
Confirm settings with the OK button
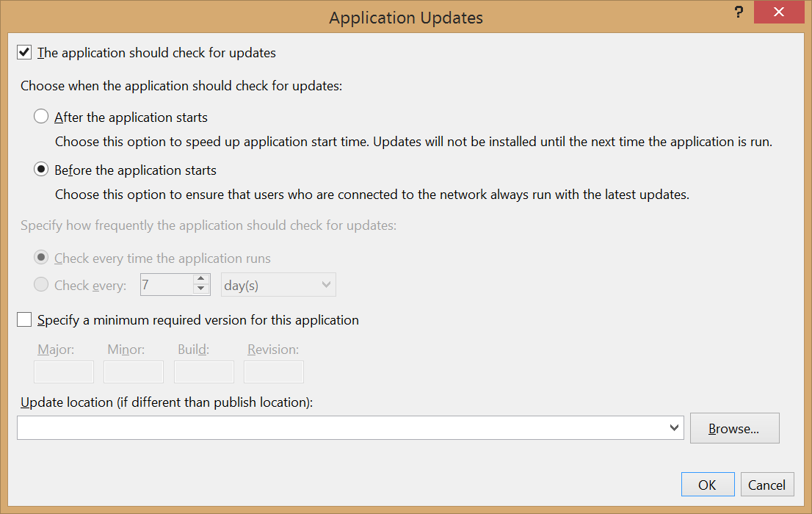707,485
